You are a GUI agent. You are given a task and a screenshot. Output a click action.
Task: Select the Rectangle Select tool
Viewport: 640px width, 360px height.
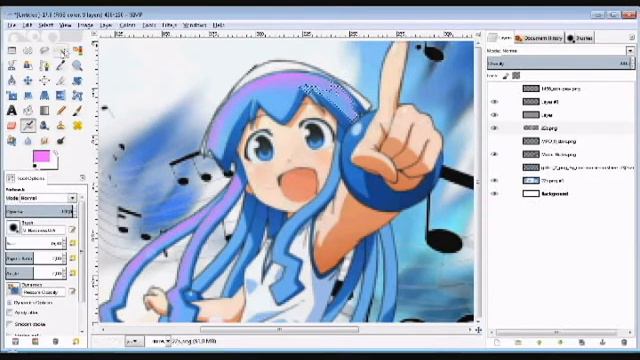12,51
